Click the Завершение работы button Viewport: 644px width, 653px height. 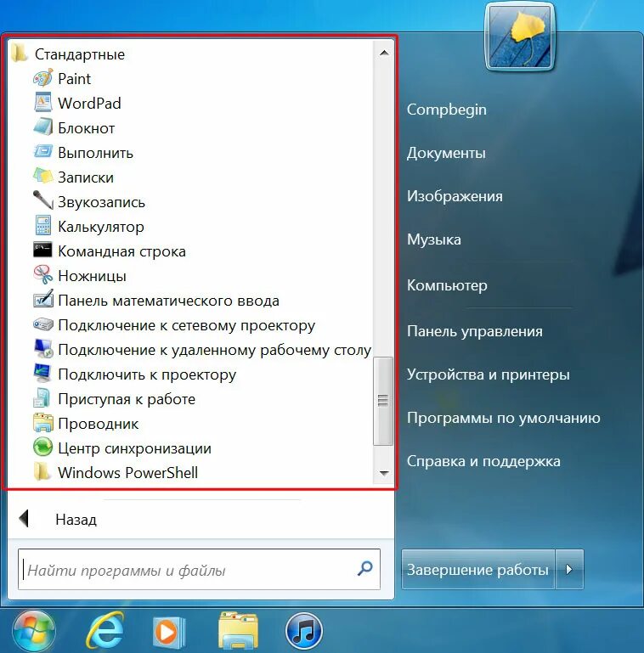(478, 569)
